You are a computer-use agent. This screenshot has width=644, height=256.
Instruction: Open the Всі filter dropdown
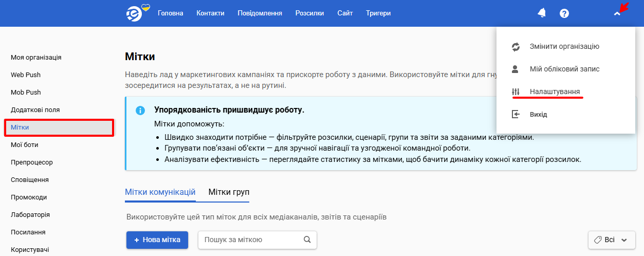coord(611,240)
